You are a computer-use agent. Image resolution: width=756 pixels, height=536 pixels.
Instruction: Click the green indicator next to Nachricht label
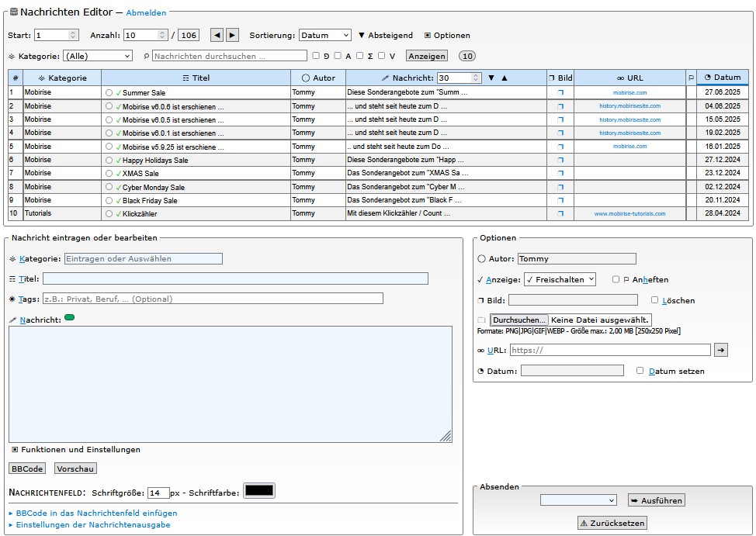coord(70,317)
